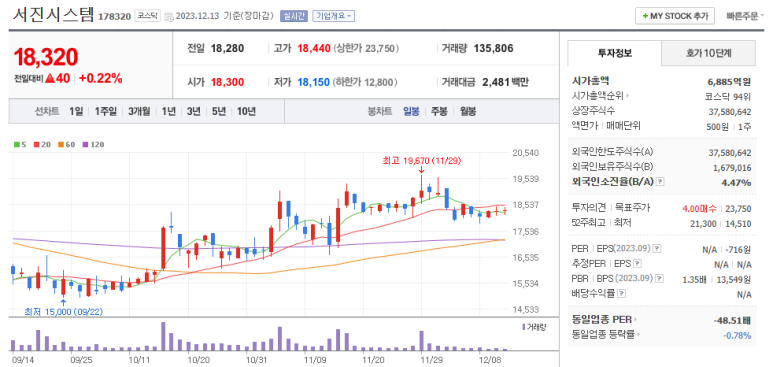This screenshot has width=773, height=367.
Task: Select the 3년 line chart period
Action: [x=194, y=111]
